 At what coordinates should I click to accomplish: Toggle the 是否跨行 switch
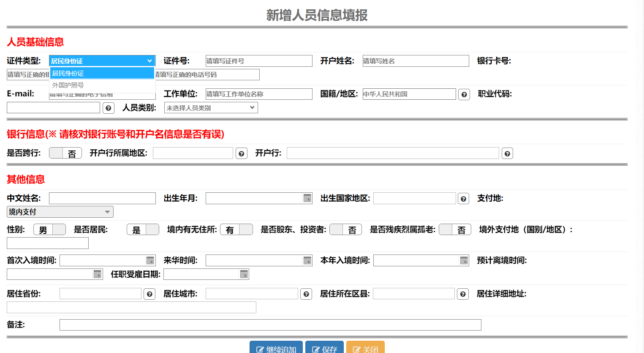coord(65,153)
